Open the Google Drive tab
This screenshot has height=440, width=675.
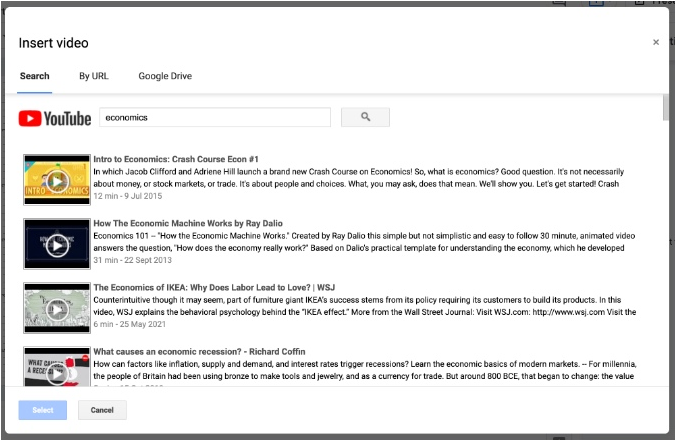[x=165, y=76]
